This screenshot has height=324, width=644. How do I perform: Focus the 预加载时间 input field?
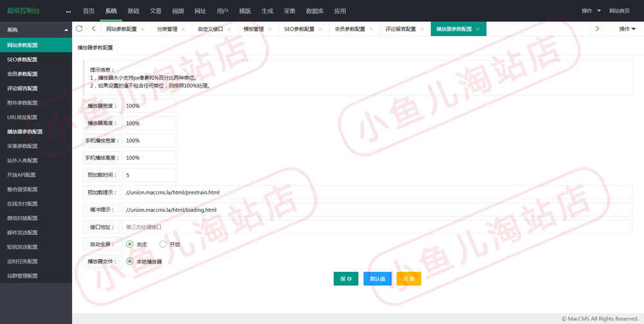[x=149, y=175]
